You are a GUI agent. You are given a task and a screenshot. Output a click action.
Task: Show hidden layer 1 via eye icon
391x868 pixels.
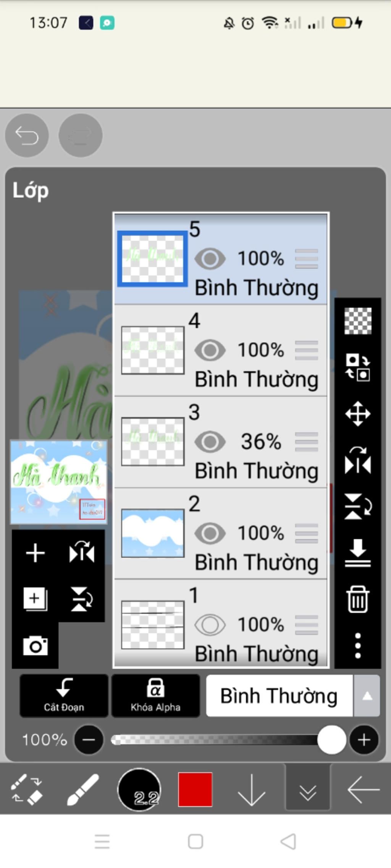pyautogui.click(x=210, y=625)
